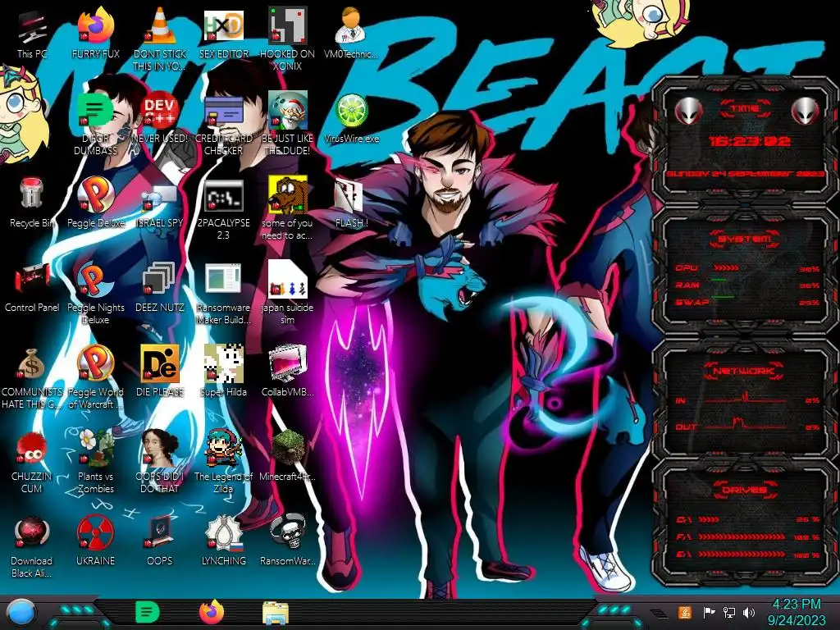Click the CPU usage bar in gadget
The height and width of the screenshot is (630, 840).
point(726,267)
